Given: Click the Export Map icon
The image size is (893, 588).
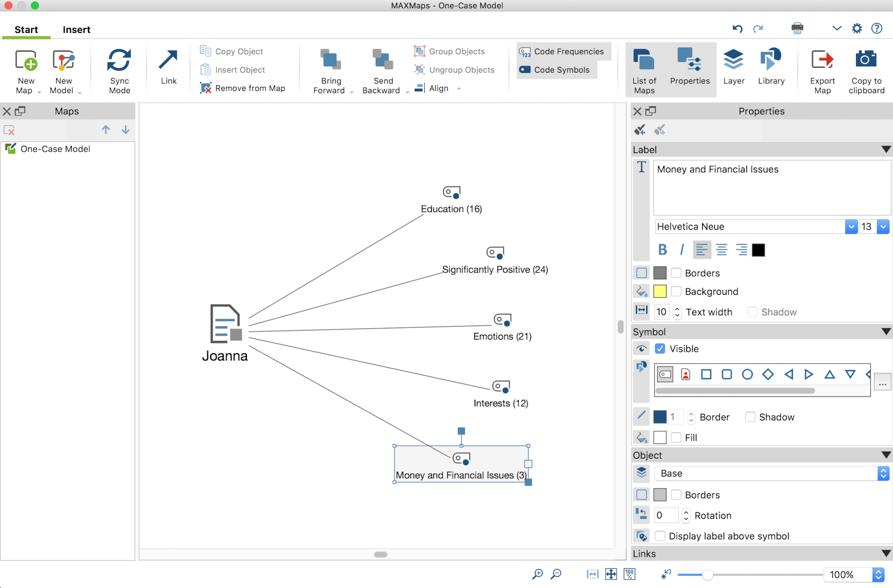Looking at the screenshot, I should click(822, 60).
